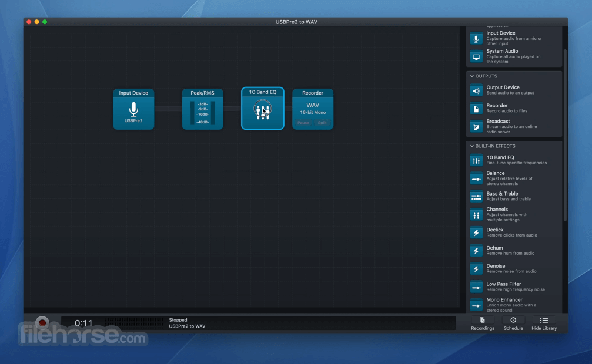Select the Recorder WAV block on canvas
The image size is (592, 364).
pos(313,109)
